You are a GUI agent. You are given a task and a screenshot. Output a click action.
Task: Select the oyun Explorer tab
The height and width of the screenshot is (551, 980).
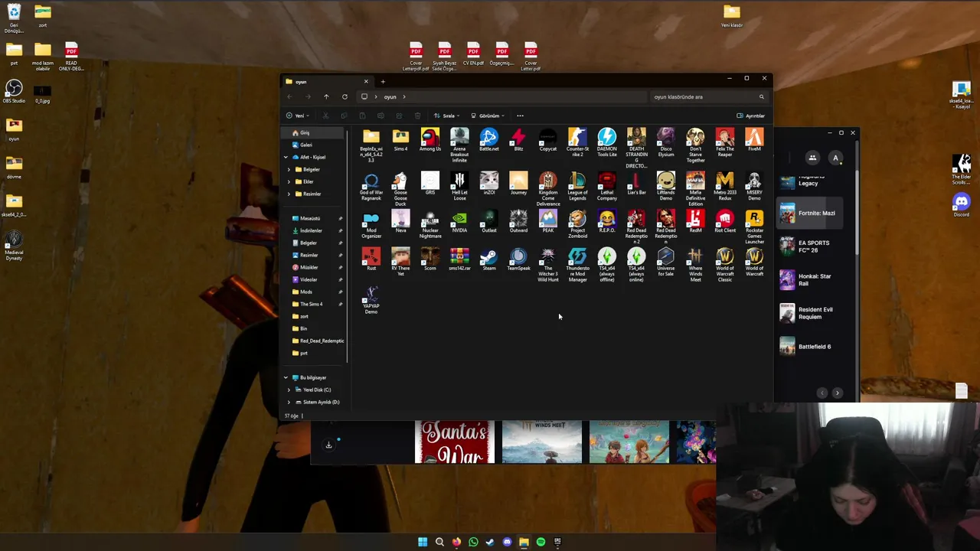coord(328,81)
